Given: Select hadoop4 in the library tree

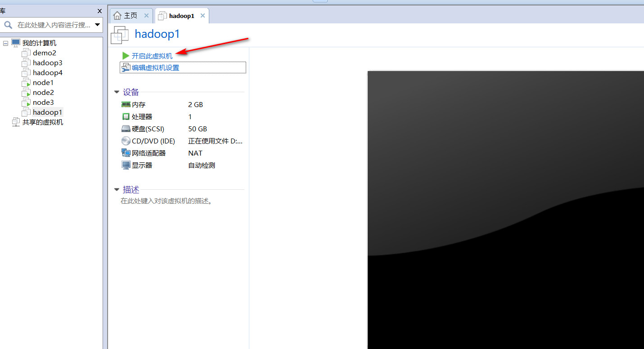Looking at the screenshot, I should (x=48, y=72).
